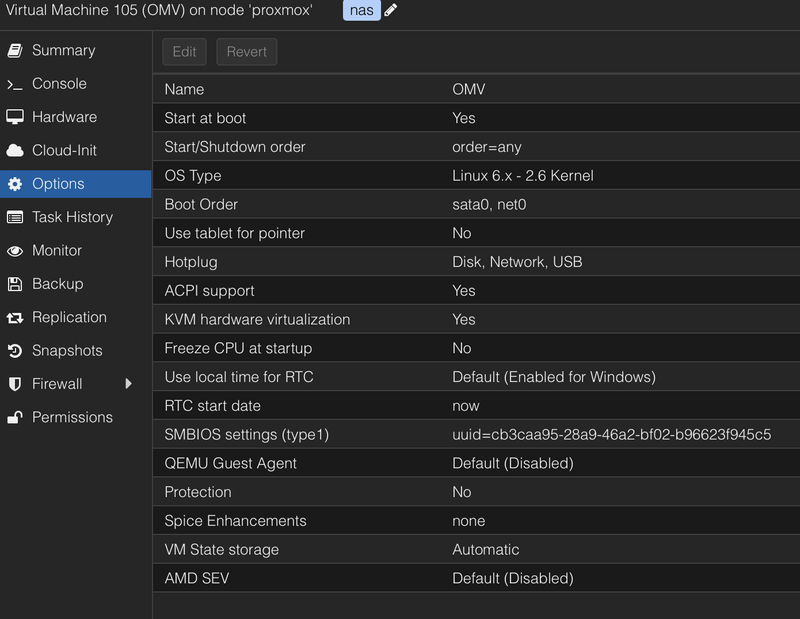Edit VM tags with pencil icon
Screen dimensions: 800x619
point(391,10)
